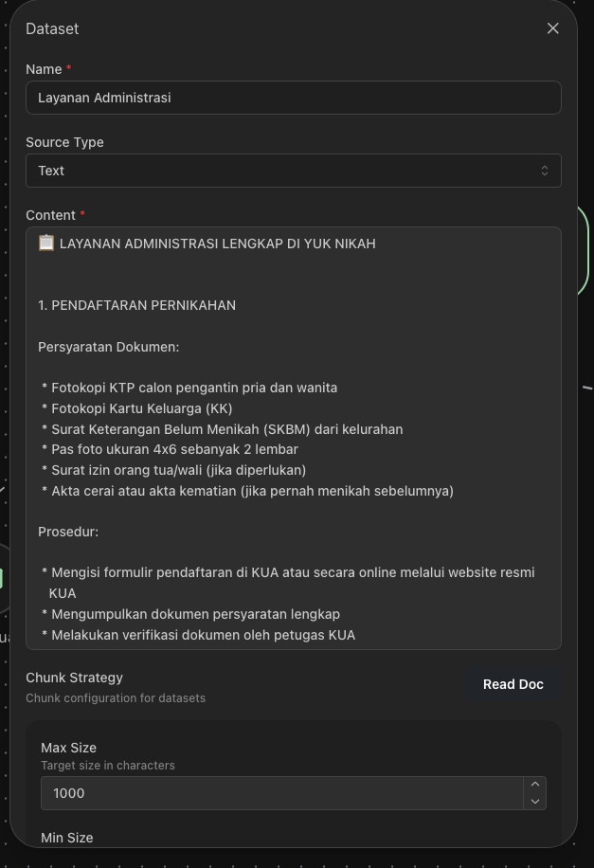Open the Read Doc chunk documentation
The width and height of the screenshot is (594, 868).
pos(513,683)
